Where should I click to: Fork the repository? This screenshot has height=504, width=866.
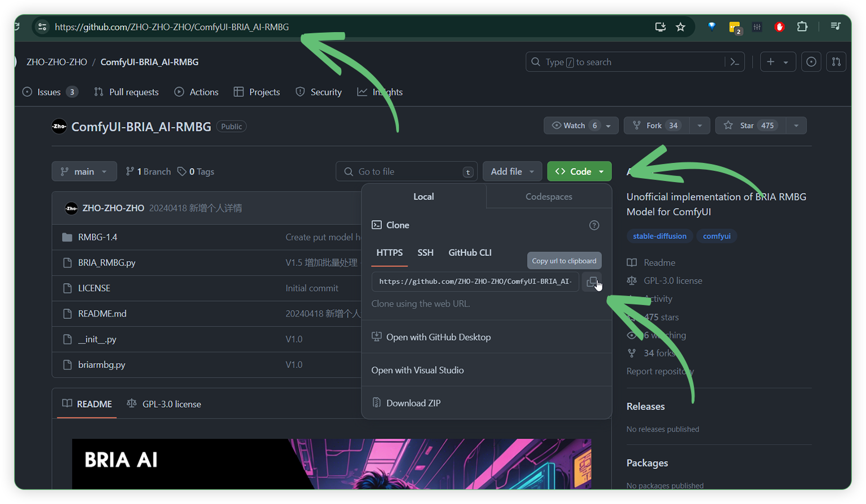click(x=656, y=125)
